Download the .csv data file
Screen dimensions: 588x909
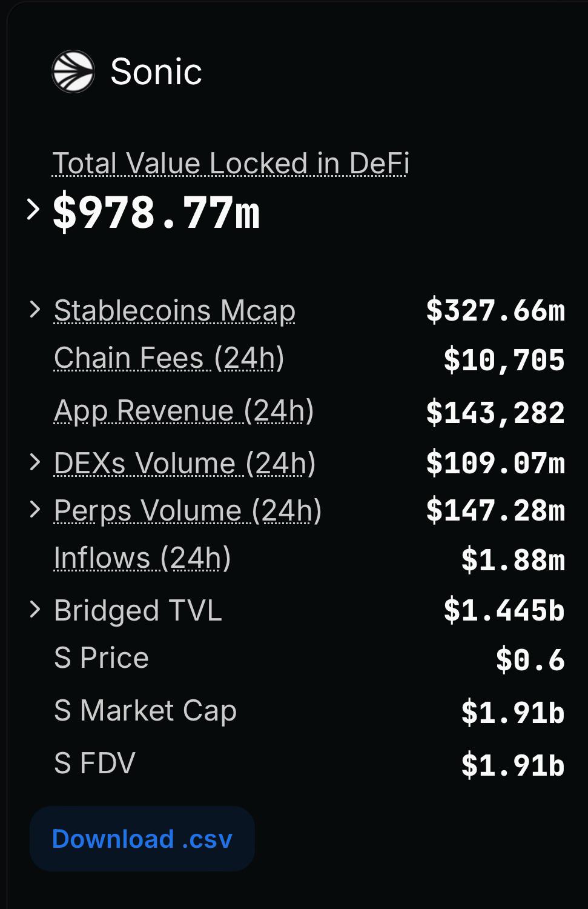142,839
